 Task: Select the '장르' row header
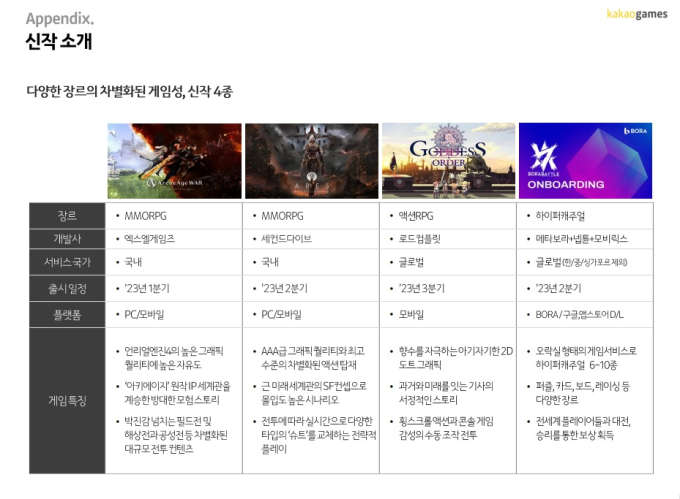[x=67, y=215]
